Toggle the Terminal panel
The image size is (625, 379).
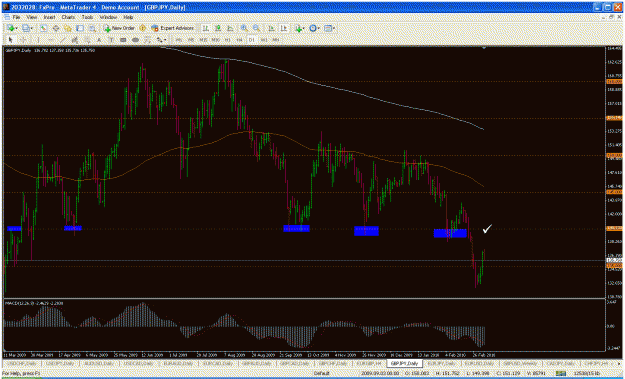pyautogui.click(x=80, y=28)
